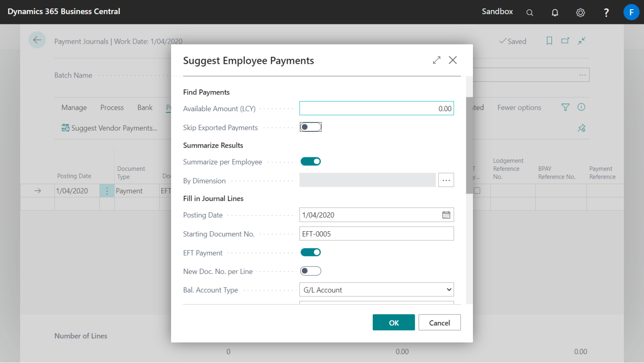Open the Bank menu
Image resolution: width=644 pixels, height=363 pixels.
coord(145,107)
